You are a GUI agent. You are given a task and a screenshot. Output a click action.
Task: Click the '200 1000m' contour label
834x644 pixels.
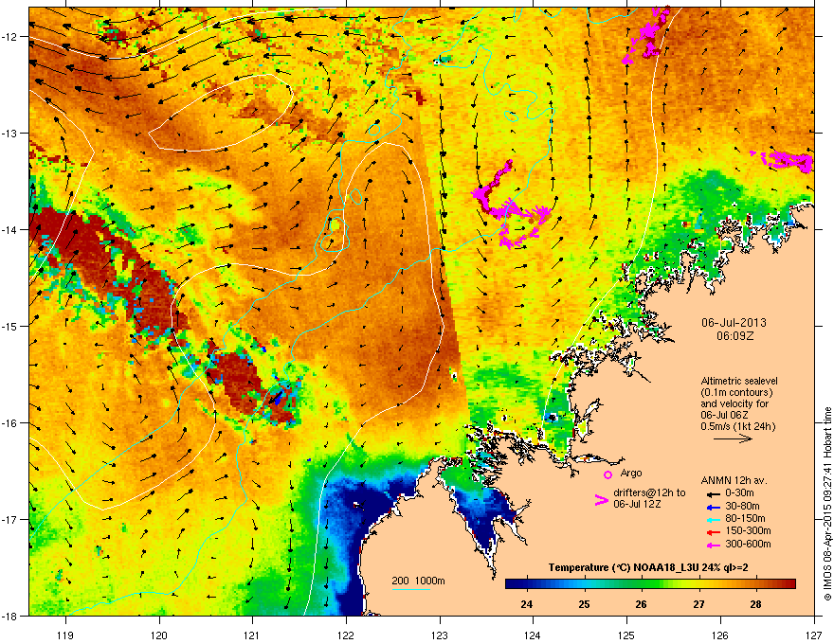(418, 581)
